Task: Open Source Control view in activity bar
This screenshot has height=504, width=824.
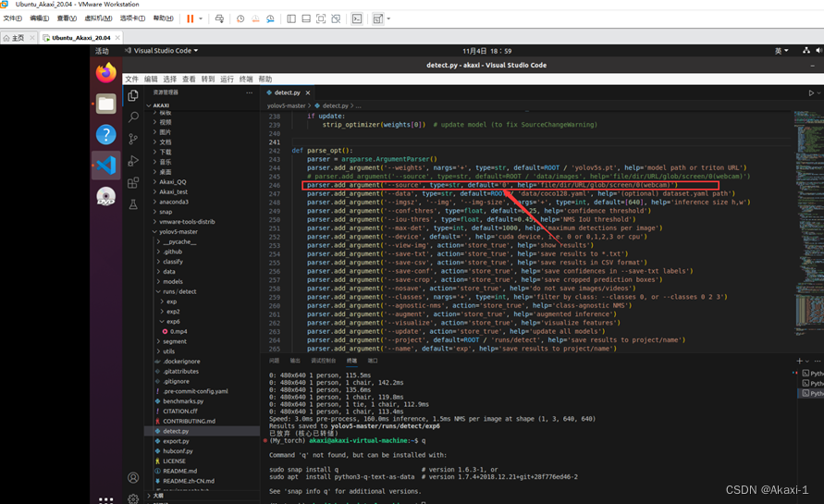Action: tap(133, 139)
